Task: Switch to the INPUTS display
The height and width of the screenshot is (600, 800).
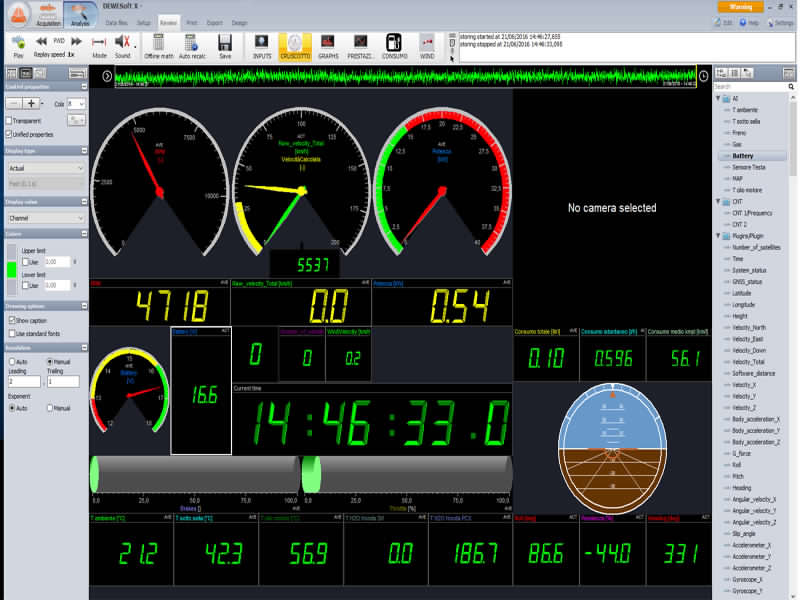Action: 262,45
